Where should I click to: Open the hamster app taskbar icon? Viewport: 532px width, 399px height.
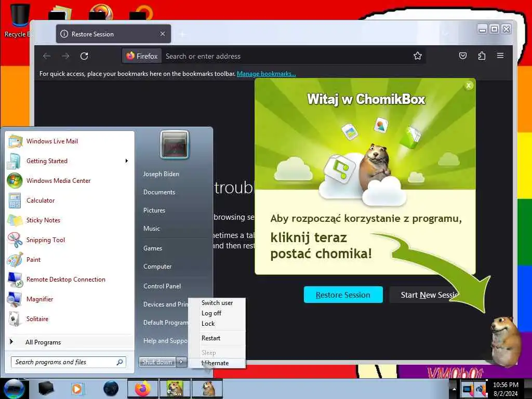(207, 389)
